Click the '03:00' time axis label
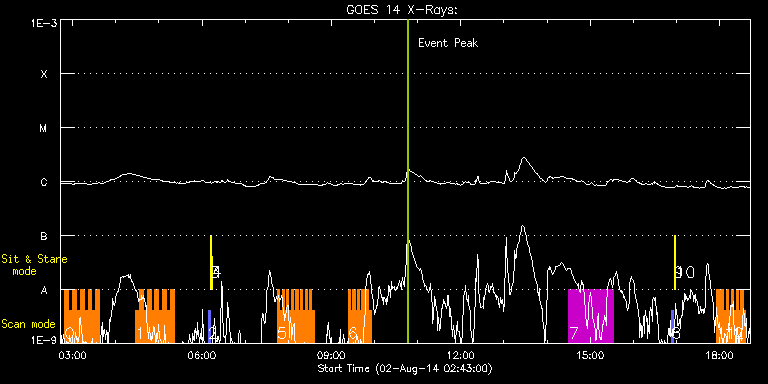The image size is (768, 384). click(72, 355)
